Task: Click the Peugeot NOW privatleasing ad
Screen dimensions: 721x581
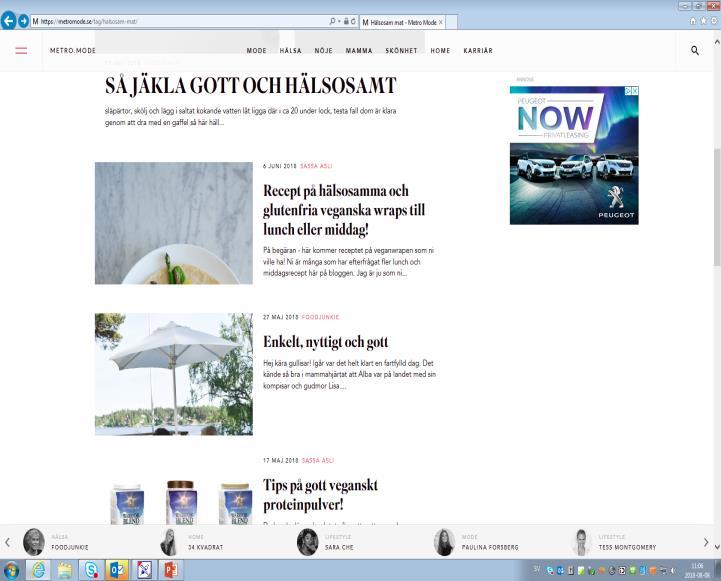Action: click(x=574, y=155)
